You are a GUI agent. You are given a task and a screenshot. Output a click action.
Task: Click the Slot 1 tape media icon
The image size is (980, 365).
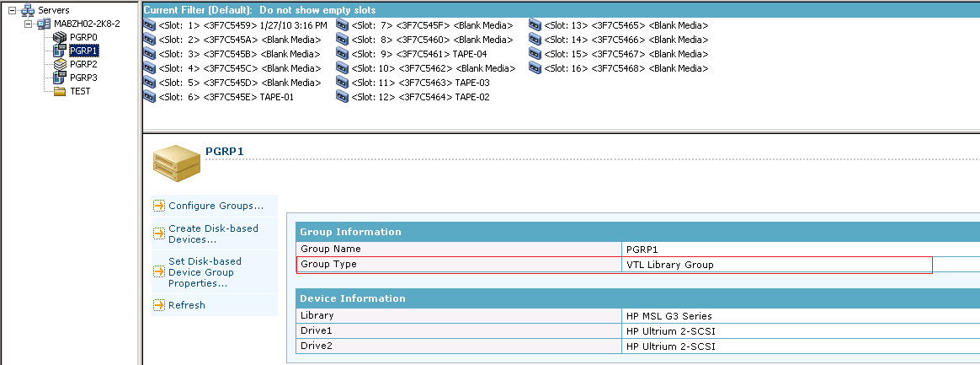150,25
